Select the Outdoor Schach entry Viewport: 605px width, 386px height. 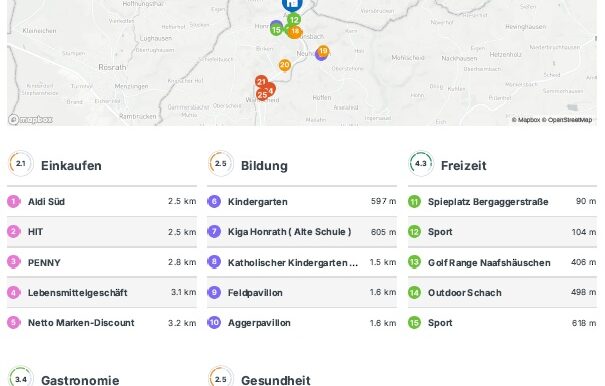click(502, 293)
